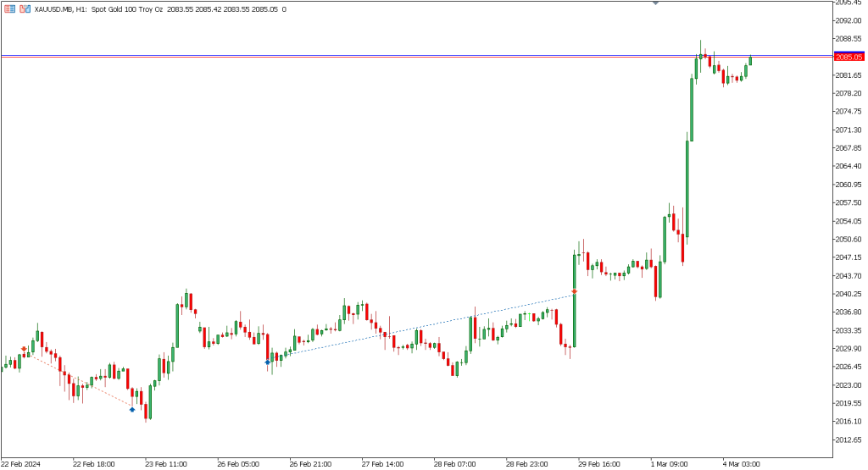
Task: Select the blue horizontal ask price line
Action: [416, 55]
